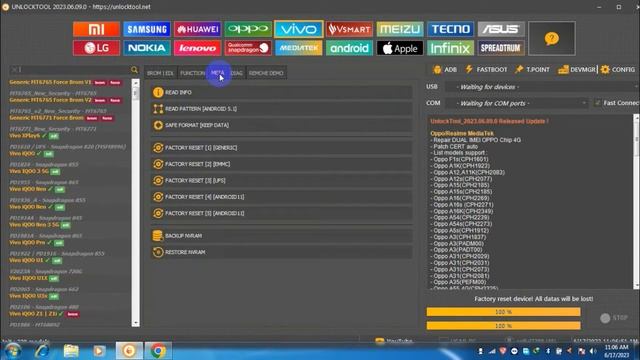Select the Samsung brand logo
The width and height of the screenshot is (640, 360).
click(147, 29)
